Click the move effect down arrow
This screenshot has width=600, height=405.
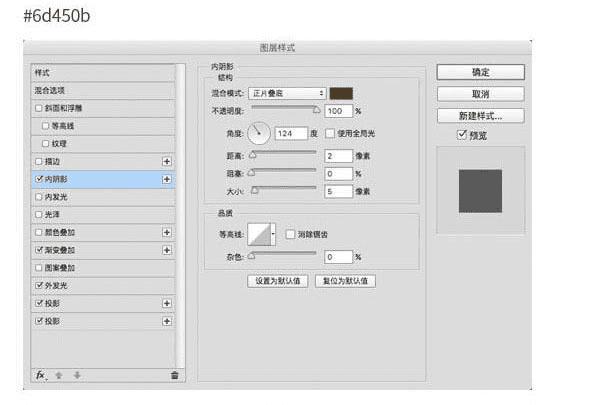click(77, 374)
